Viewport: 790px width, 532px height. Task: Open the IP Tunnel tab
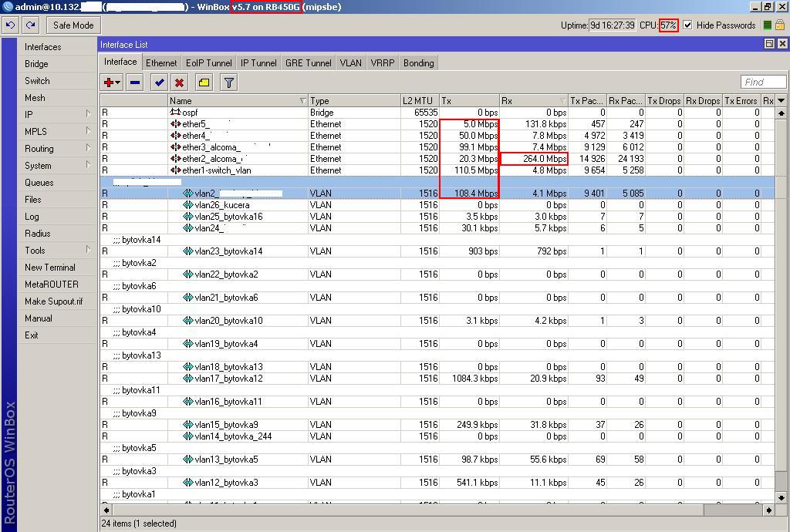pyautogui.click(x=258, y=63)
